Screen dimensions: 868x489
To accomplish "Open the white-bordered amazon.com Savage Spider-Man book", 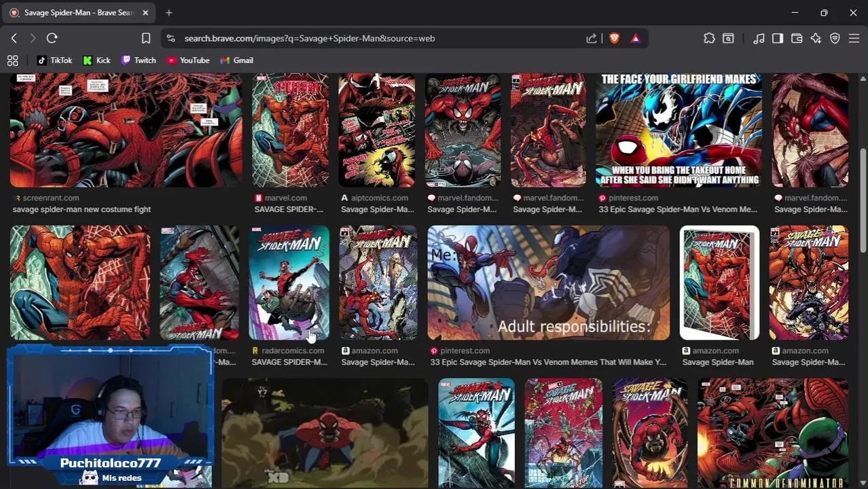I will click(x=719, y=283).
